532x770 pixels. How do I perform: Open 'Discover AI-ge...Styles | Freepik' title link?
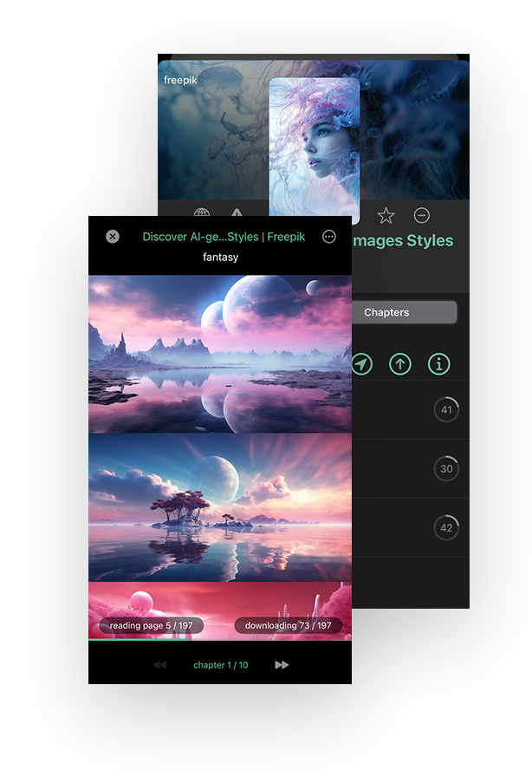point(221,237)
